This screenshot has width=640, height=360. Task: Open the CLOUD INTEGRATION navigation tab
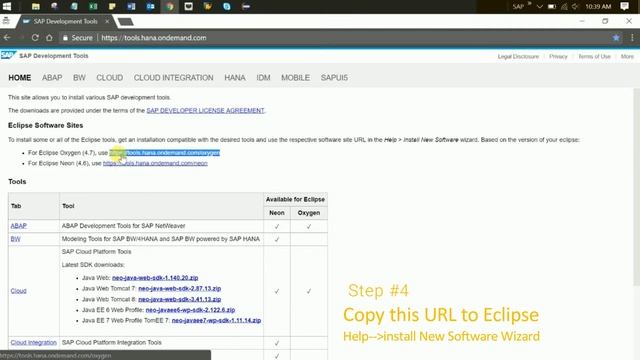(x=173, y=78)
